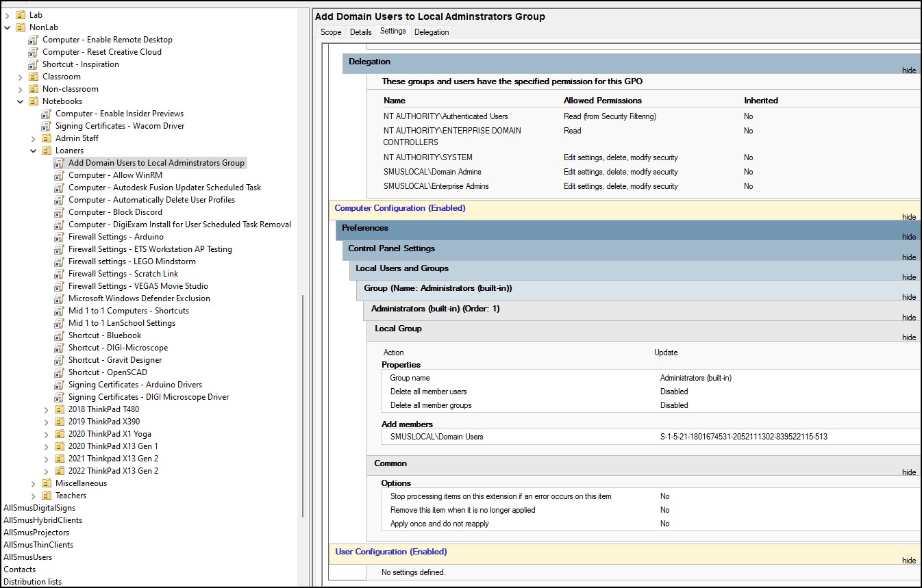Hide the User Configuration section

(908, 561)
